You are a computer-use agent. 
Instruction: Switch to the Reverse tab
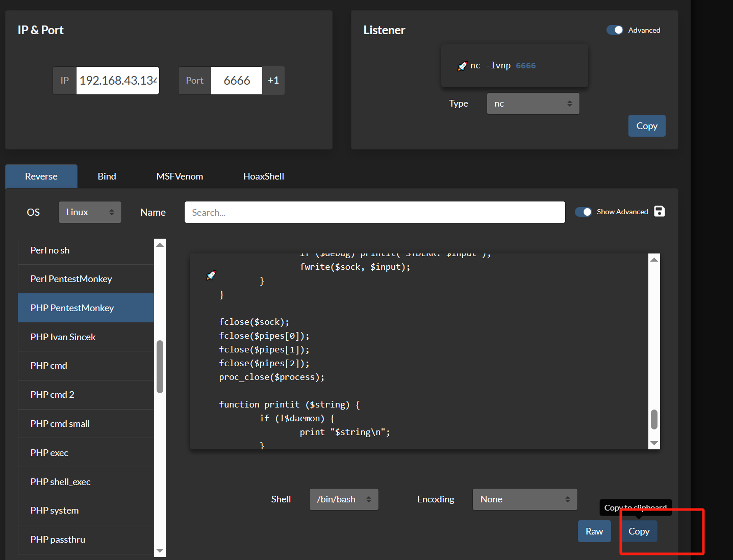pyautogui.click(x=41, y=176)
